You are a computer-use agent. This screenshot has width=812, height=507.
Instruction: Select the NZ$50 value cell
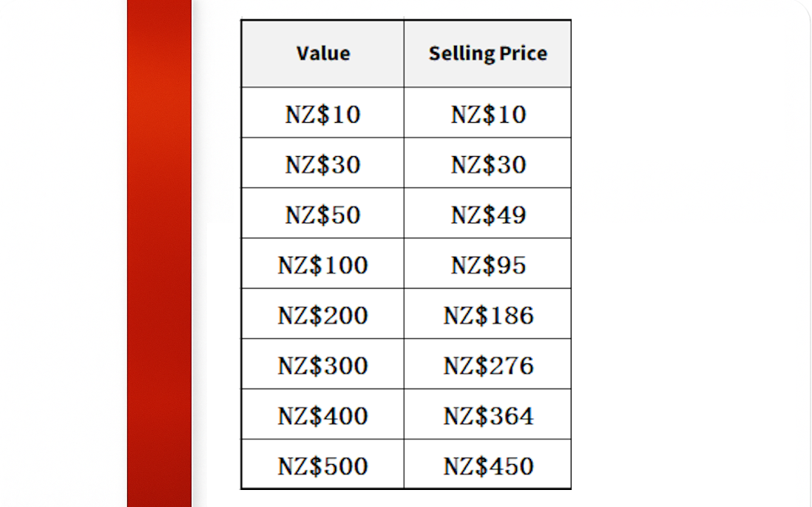coord(323,214)
